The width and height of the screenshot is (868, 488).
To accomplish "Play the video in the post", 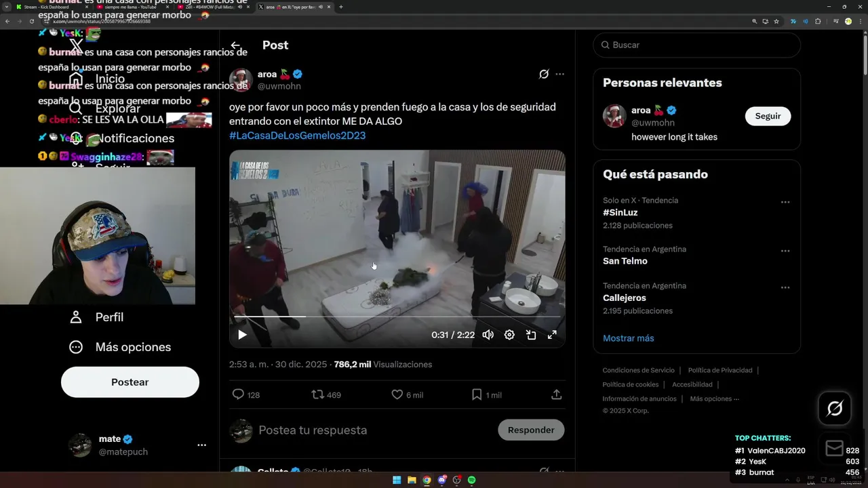I will (x=242, y=335).
